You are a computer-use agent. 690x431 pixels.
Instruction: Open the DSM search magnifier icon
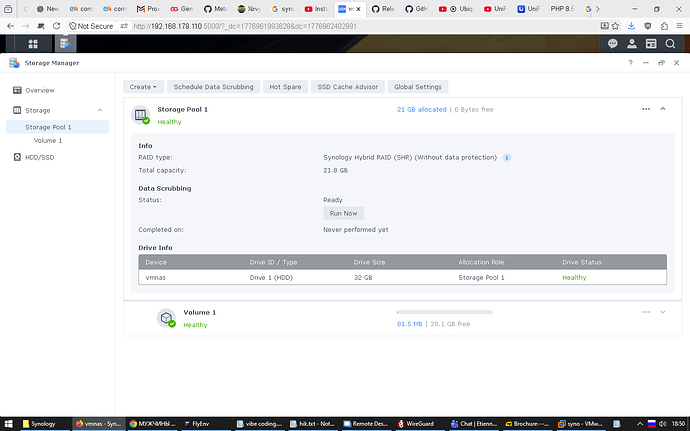coord(670,44)
